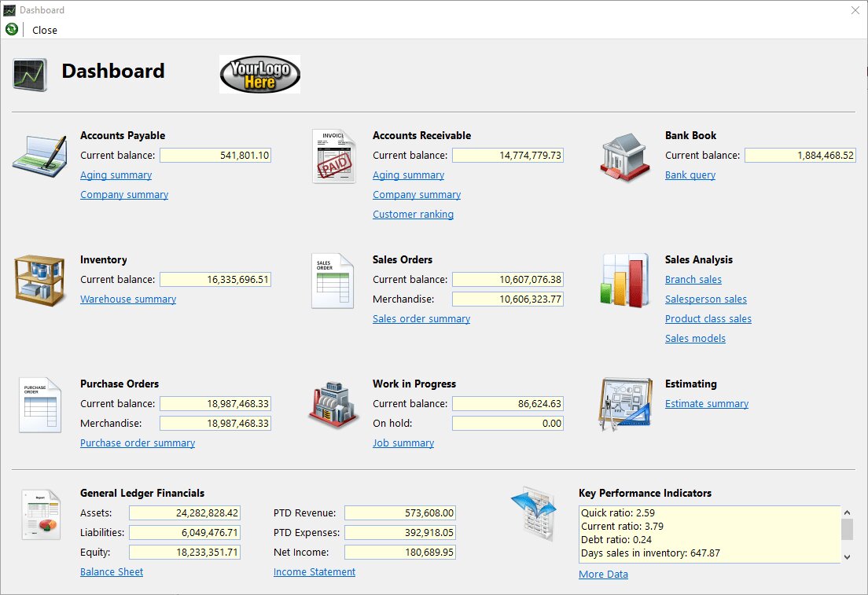This screenshot has height=595, width=868.
Task: Click Close in the toolbar
Action: (x=45, y=30)
